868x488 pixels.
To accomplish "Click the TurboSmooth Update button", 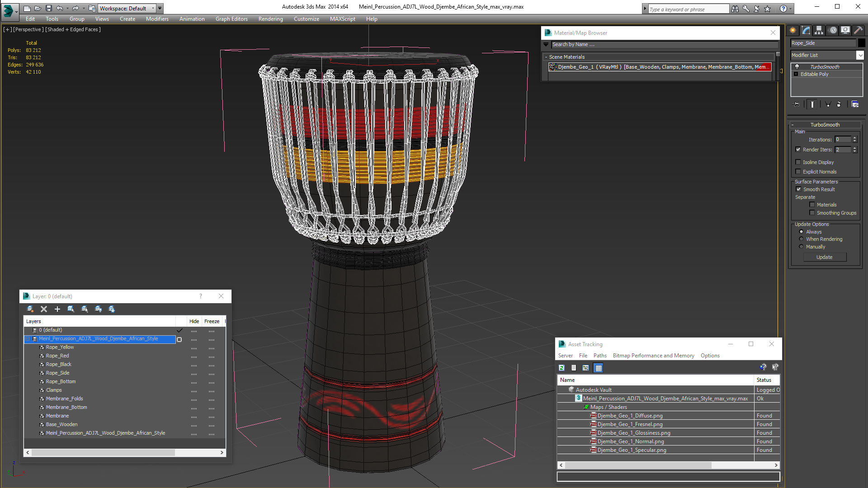I will (824, 257).
